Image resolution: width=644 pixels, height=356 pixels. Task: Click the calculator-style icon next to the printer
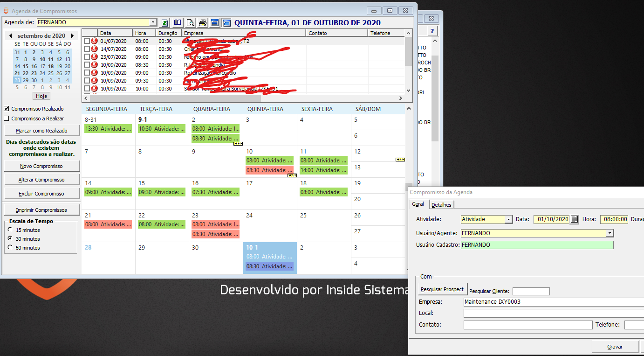click(215, 22)
